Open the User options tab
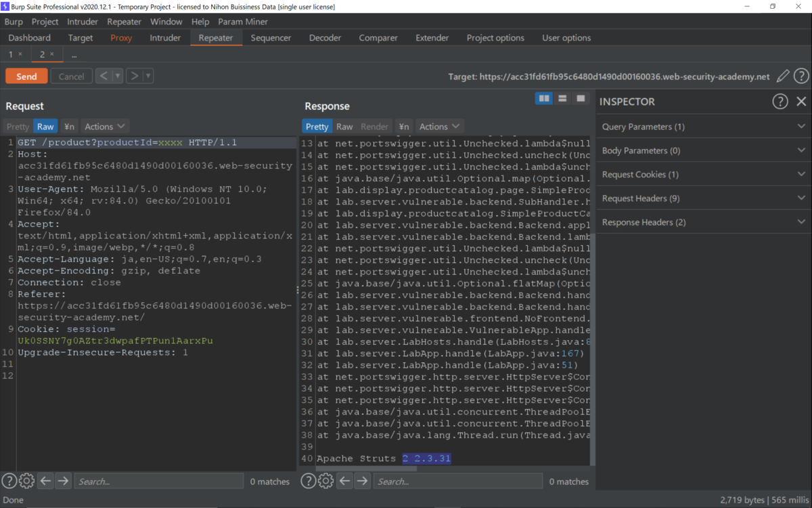Image resolution: width=812 pixels, height=508 pixels. pos(566,38)
